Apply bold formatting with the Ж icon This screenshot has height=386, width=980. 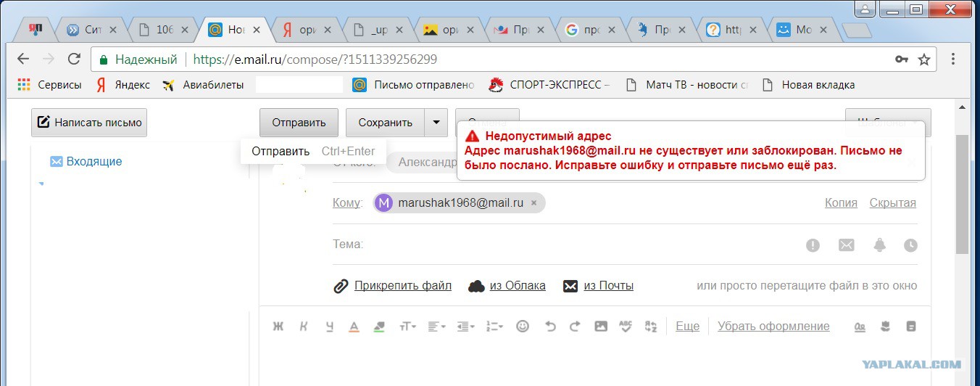click(x=278, y=327)
